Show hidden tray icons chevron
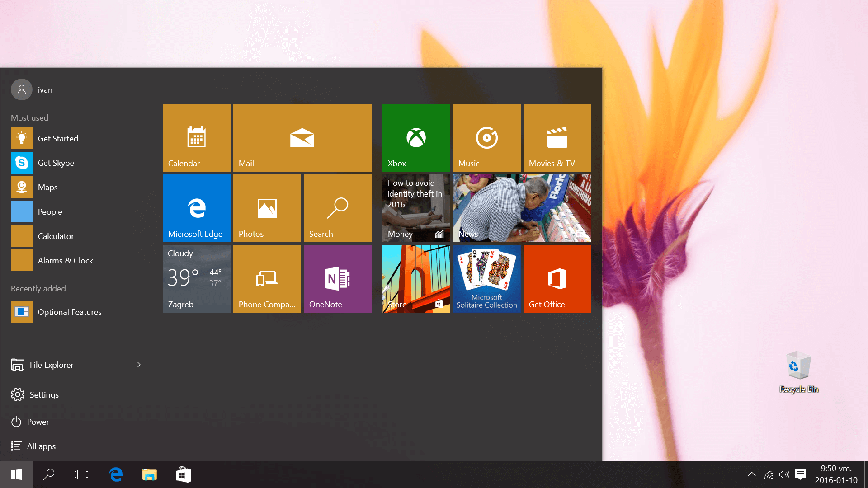Screen dimensions: 868x488 coord(751,474)
